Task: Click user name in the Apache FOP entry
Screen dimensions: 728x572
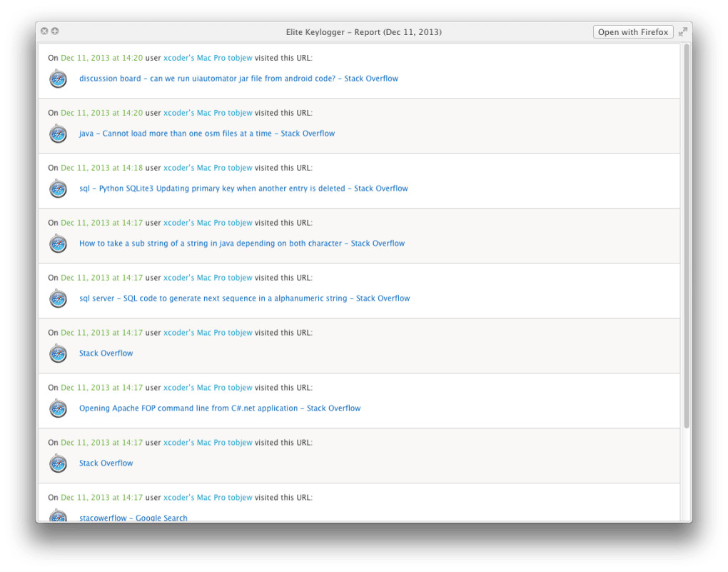Action: [208, 388]
